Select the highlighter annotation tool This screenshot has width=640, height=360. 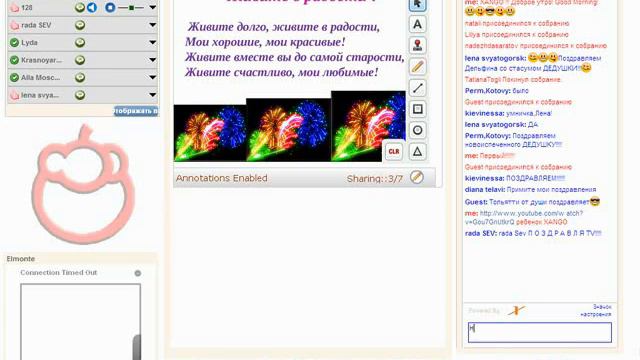coord(417,67)
